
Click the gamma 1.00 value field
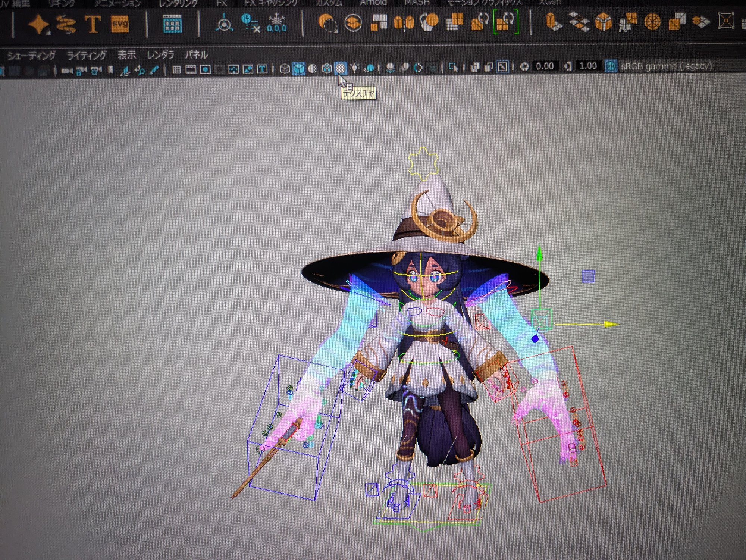pyautogui.click(x=588, y=66)
